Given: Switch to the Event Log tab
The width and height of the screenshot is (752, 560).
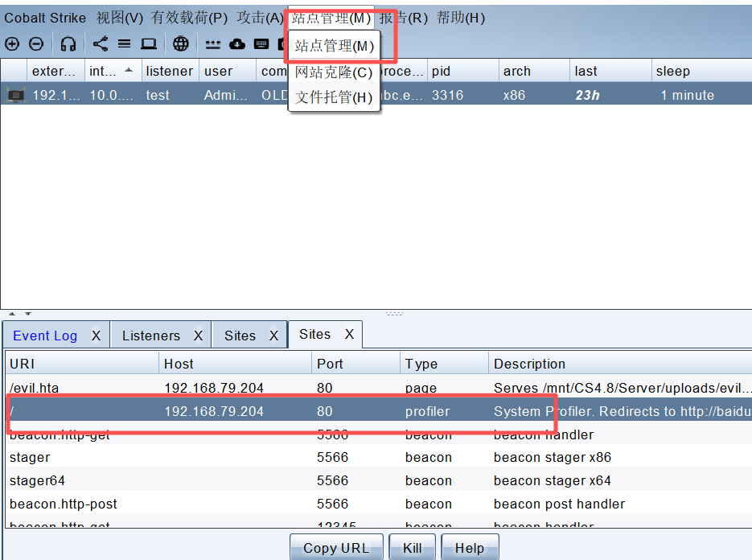Looking at the screenshot, I should click(x=45, y=336).
